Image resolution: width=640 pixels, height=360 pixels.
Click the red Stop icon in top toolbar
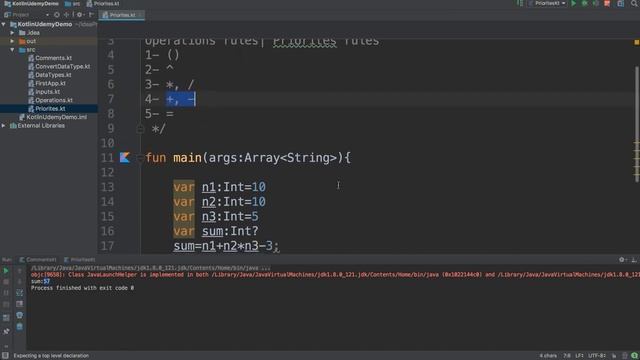click(607, 4)
